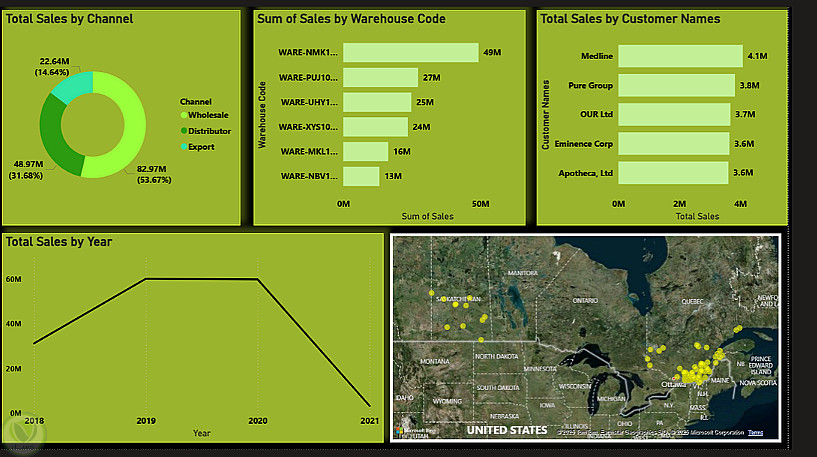Click the 82.97M (53.67%) data label
Viewport: 817px width, 457px height.
click(x=154, y=175)
